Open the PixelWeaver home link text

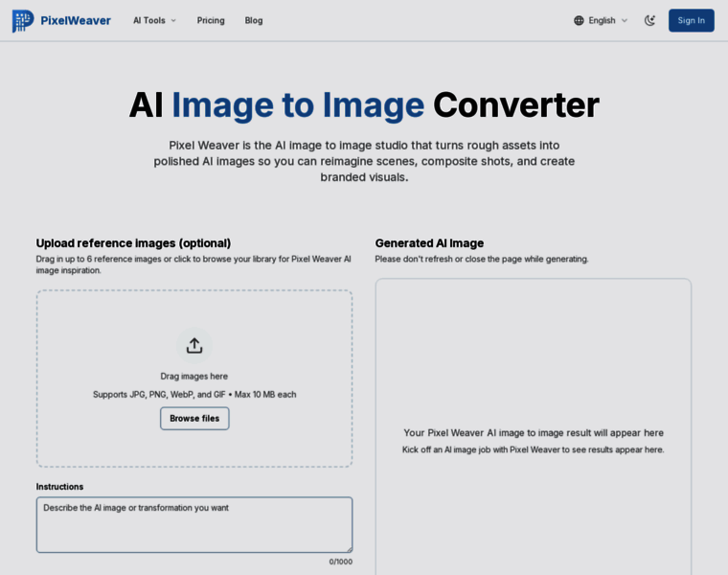click(x=76, y=20)
